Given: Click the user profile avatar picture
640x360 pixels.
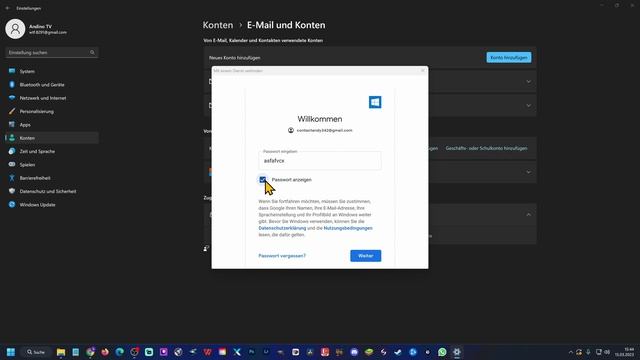Looking at the screenshot, I should coord(15,29).
